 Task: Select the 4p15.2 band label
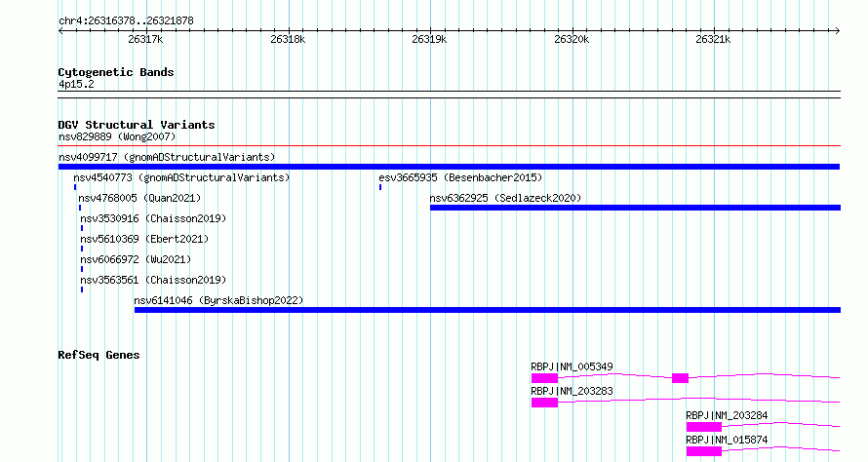point(76,84)
